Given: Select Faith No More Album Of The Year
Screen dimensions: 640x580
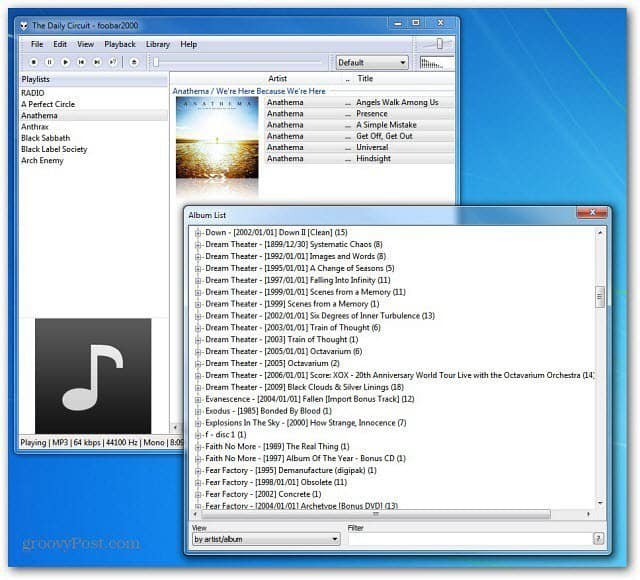Looking at the screenshot, I should click(305, 459).
